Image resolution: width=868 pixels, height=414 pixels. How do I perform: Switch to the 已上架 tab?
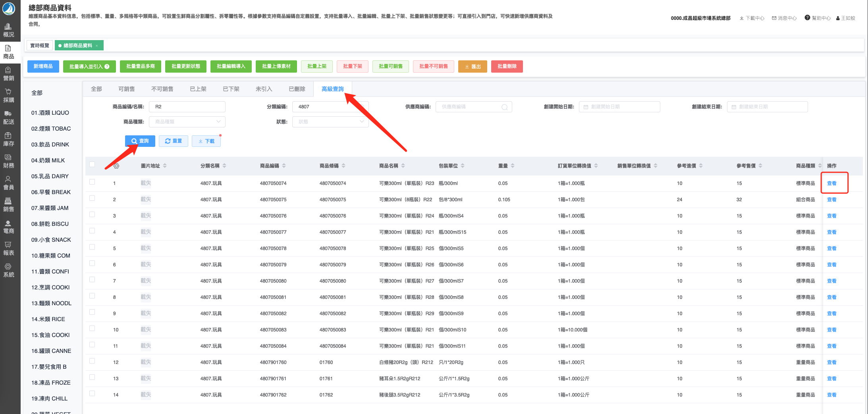coord(198,89)
